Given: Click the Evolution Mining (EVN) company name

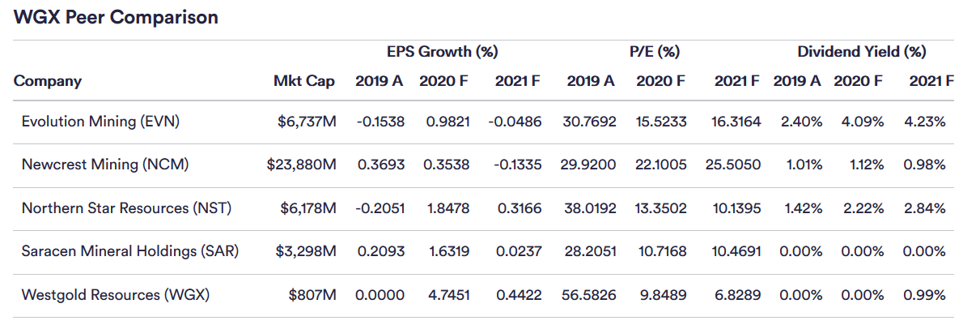Looking at the screenshot, I should click(x=100, y=122).
